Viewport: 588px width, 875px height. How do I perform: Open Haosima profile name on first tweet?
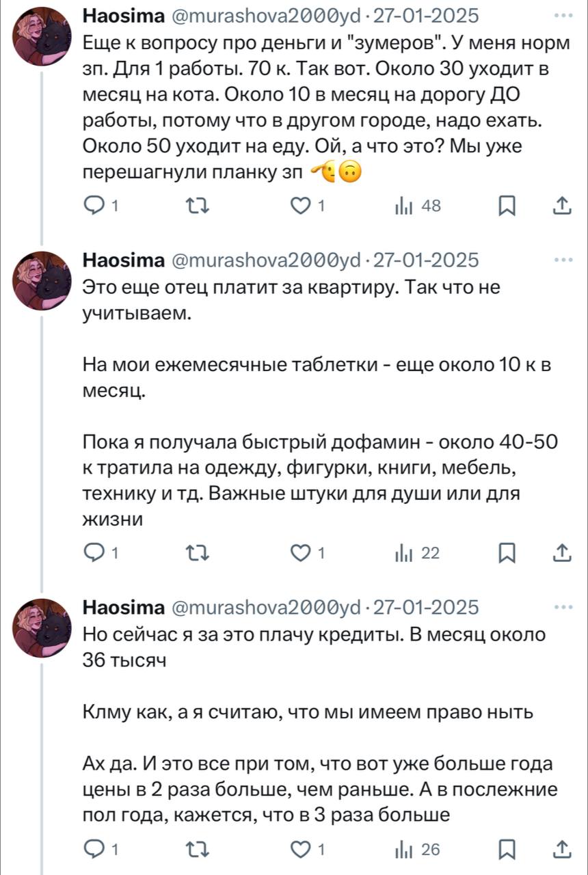pyautogui.click(x=123, y=16)
